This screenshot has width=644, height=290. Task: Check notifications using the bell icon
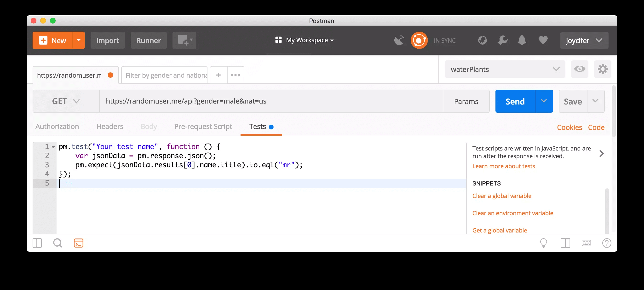[x=522, y=40]
